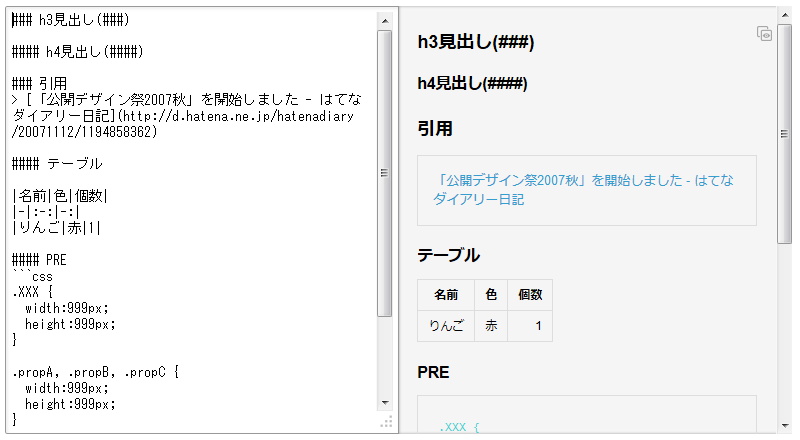Click the 'h4見出し(####)' heading in preview
The width and height of the screenshot is (800, 440).
tap(472, 83)
